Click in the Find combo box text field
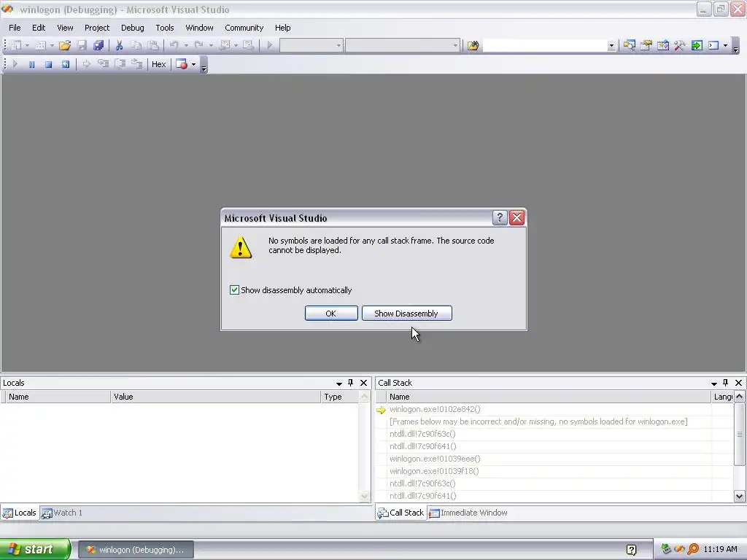Screen dimensions: 747x560 (x=545, y=45)
